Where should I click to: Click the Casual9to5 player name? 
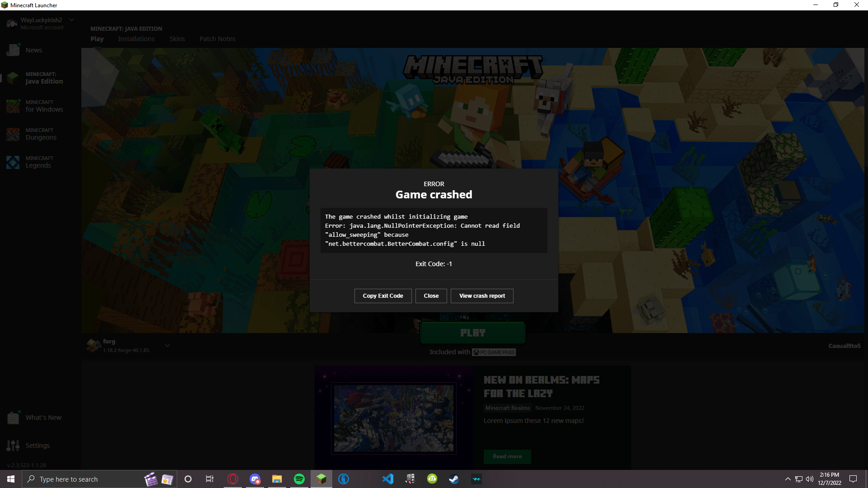(x=844, y=346)
